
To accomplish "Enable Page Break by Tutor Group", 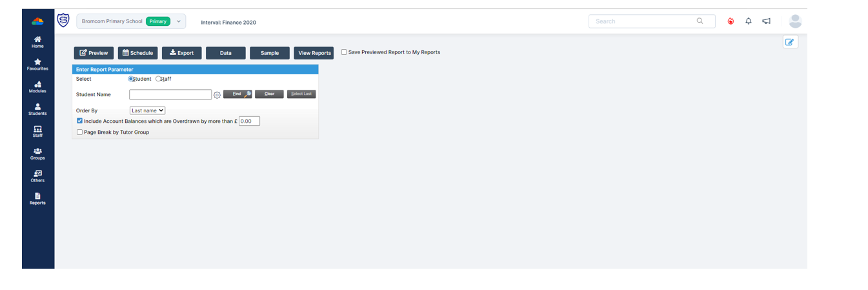I will pos(79,132).
